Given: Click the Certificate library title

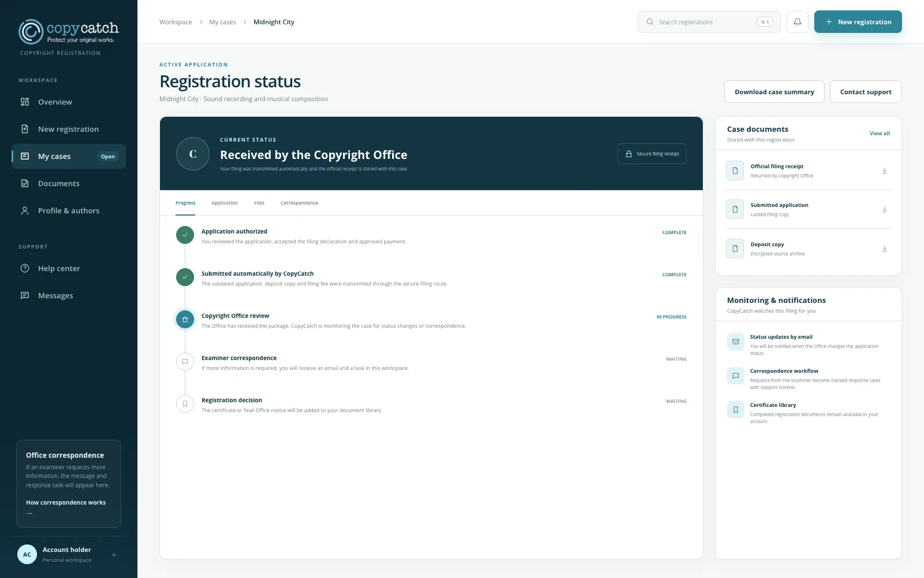Looking at the screenshot, I should click(x=773, y=405).
